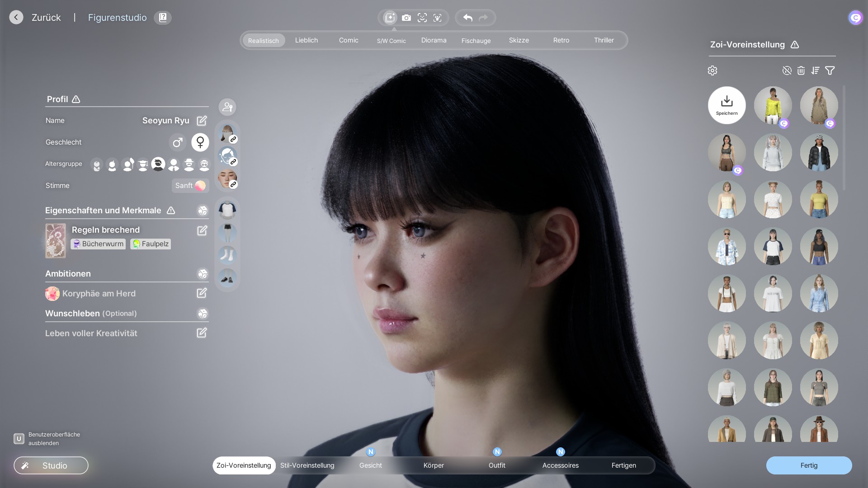Select the Thriller render style

pos(604,40)
